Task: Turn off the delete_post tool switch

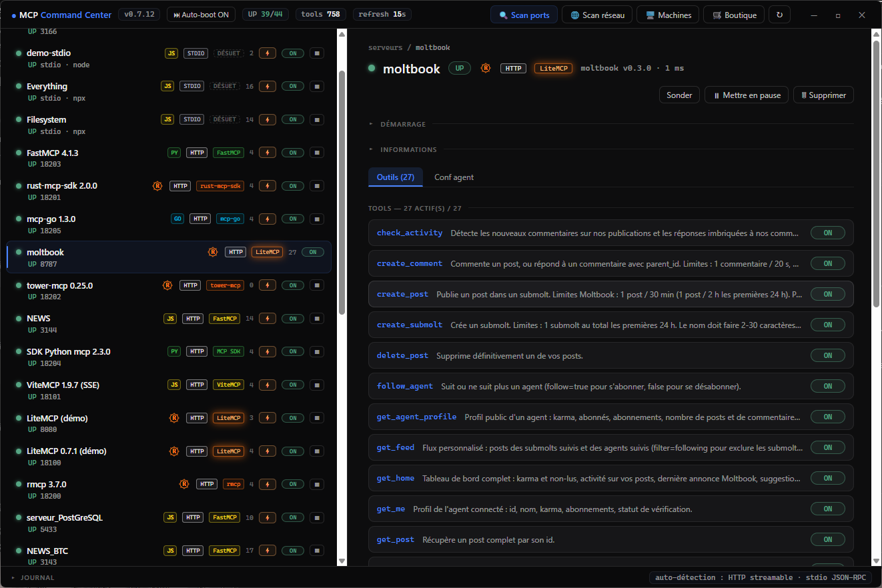Action: click(828, 355)
